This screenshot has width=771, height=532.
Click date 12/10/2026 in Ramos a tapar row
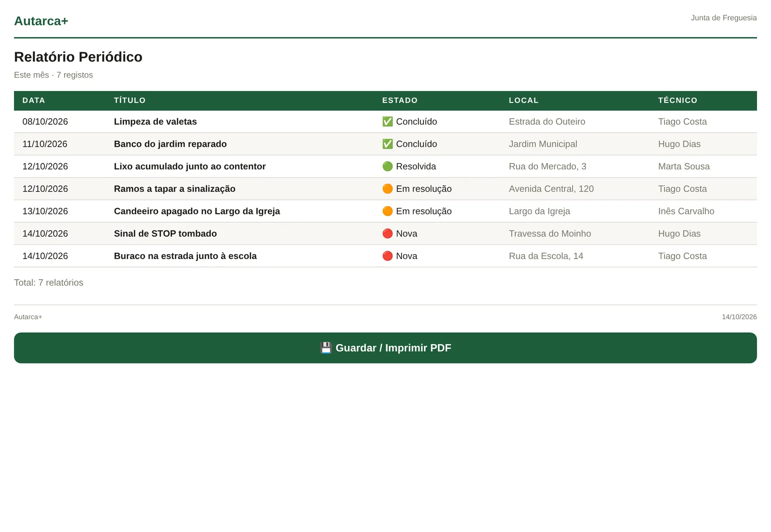point(45,189)
